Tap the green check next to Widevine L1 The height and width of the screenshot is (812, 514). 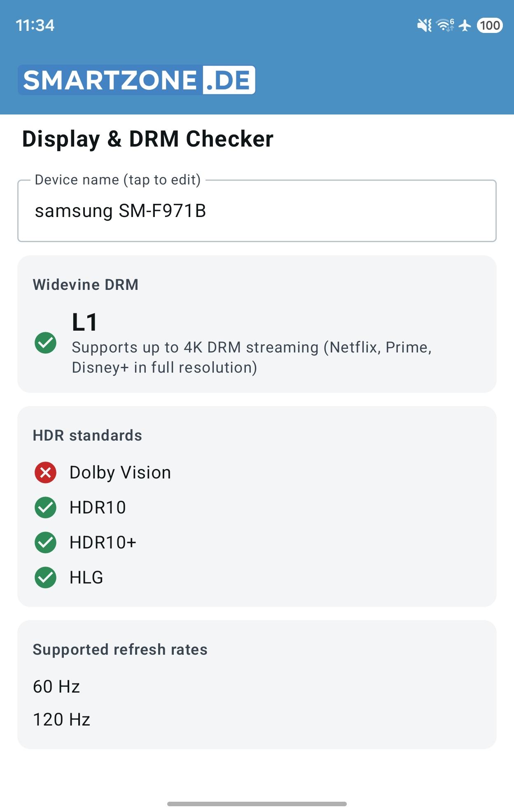46,343
